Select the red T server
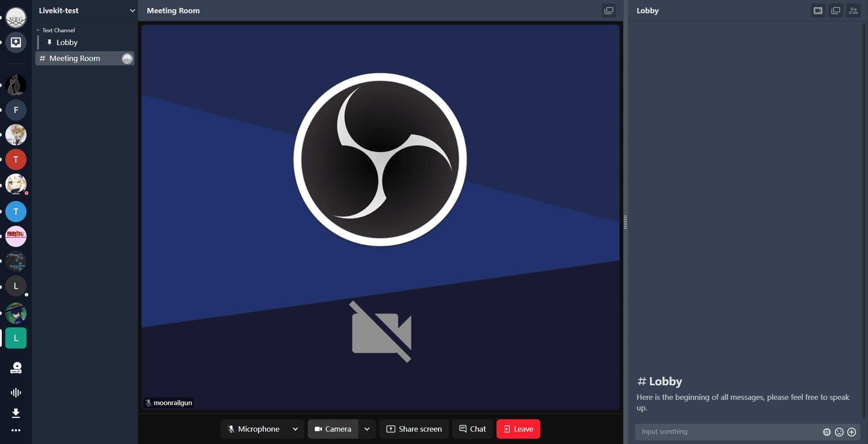Image resolution: width=868 pixels, height=444 pixels. (16, 159)
